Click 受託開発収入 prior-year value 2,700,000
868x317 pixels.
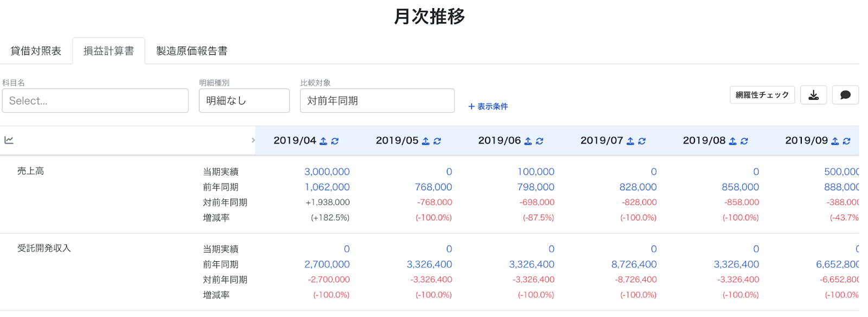(x=327, y=264)
